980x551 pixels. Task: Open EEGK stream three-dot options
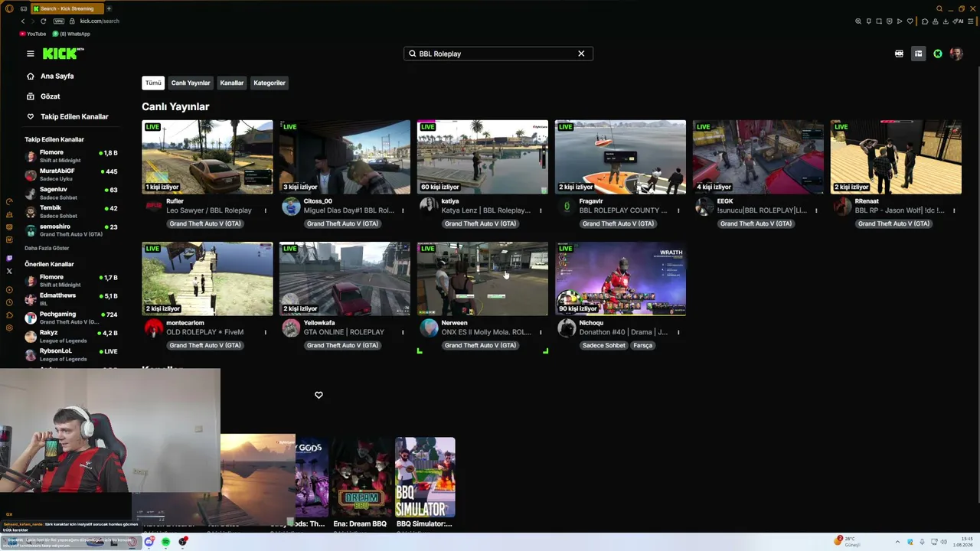pos(816,210)
